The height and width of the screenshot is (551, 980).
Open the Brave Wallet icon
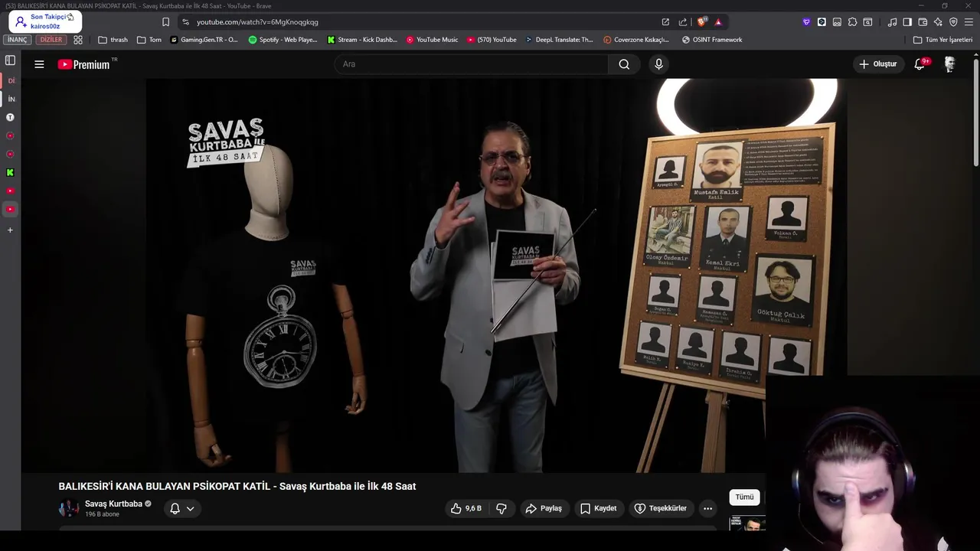coord(923,22)
